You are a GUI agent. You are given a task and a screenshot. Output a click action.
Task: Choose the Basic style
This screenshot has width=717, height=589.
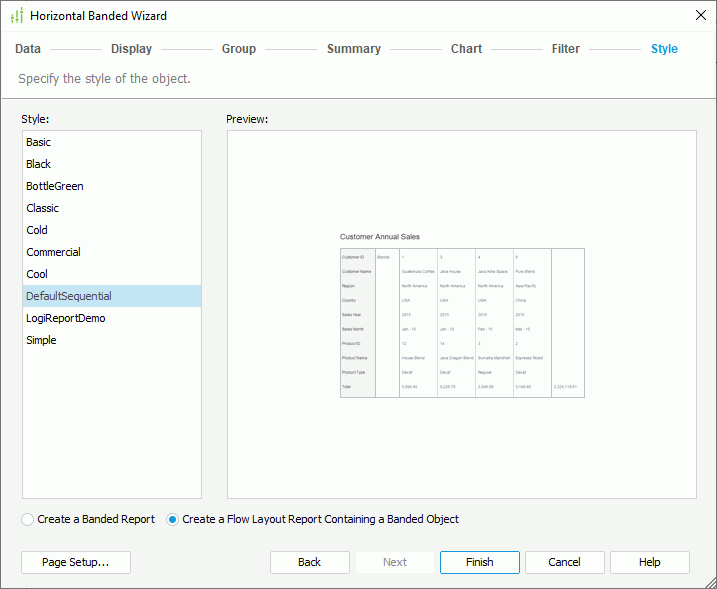39,142
